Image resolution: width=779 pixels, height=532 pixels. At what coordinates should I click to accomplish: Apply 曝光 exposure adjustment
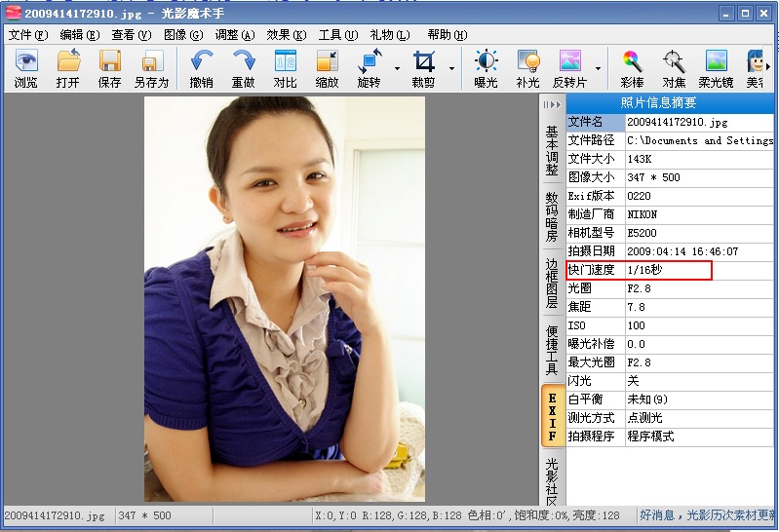click(486, 68)
